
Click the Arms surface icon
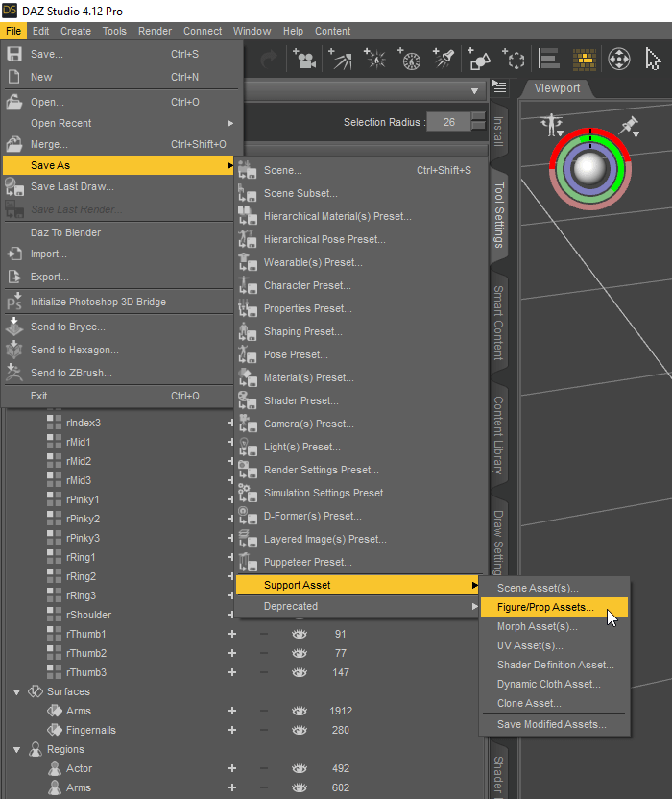coord(55,711)
